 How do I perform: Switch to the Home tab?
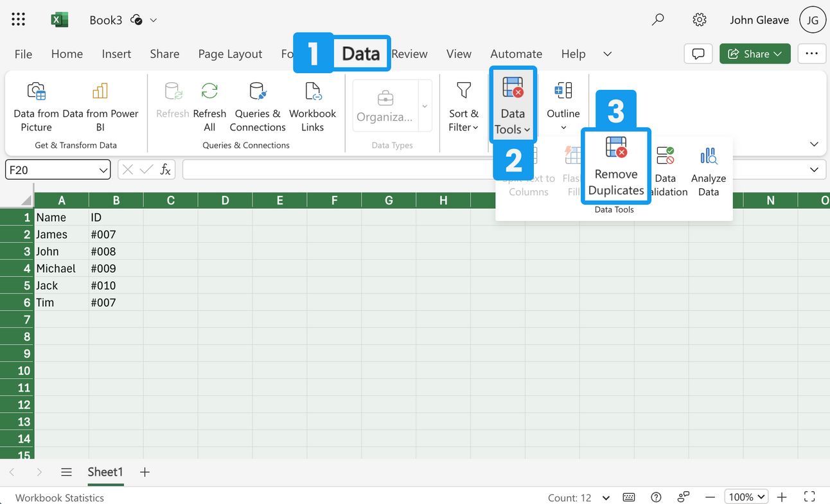[67, 54]
